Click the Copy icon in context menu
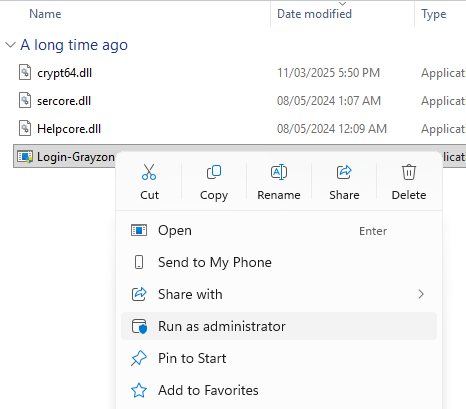Image resolution: width=466 pixels, height=409 pixels. (214, 172)
